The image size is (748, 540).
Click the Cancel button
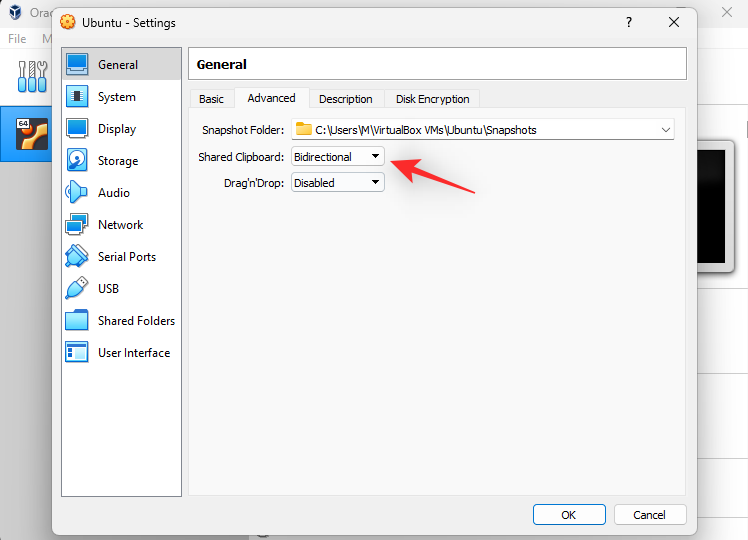click(x=649, y=515)
